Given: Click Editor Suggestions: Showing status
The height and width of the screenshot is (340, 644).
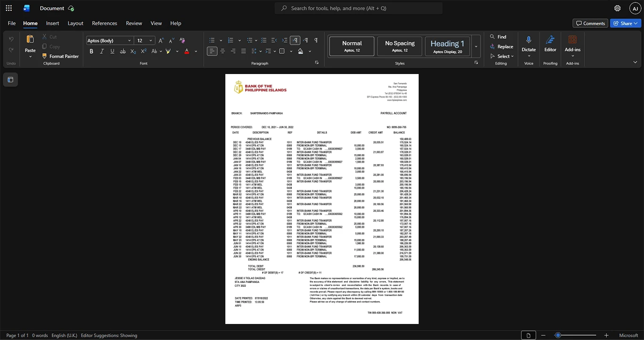Looking at the screenshot, I should [x=109, y=335].
